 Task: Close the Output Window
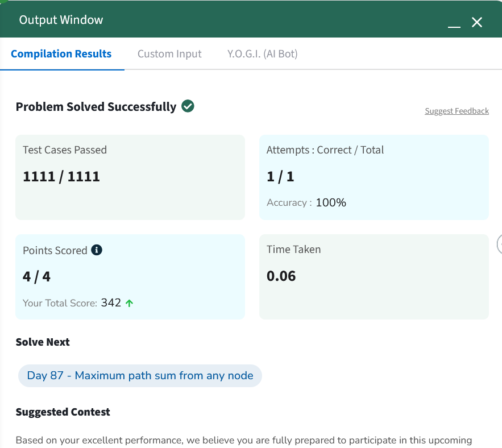pyautogui.click(x=477, y=22)
